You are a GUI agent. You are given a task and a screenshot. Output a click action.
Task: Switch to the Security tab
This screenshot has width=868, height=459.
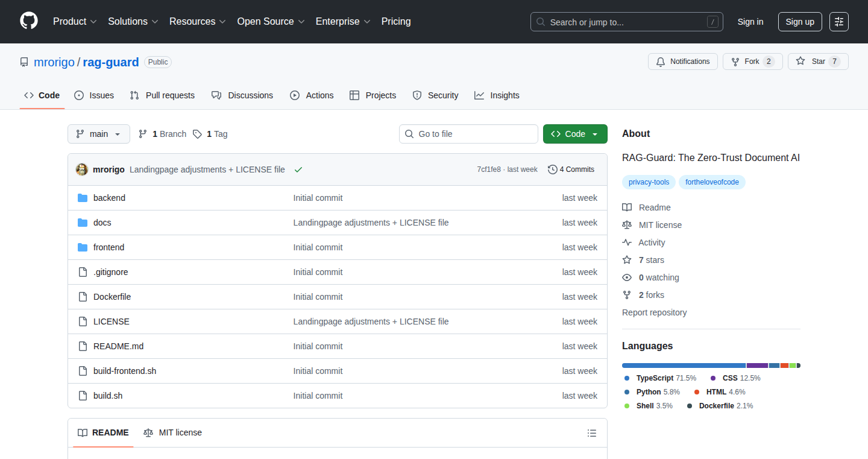point(435,95)
